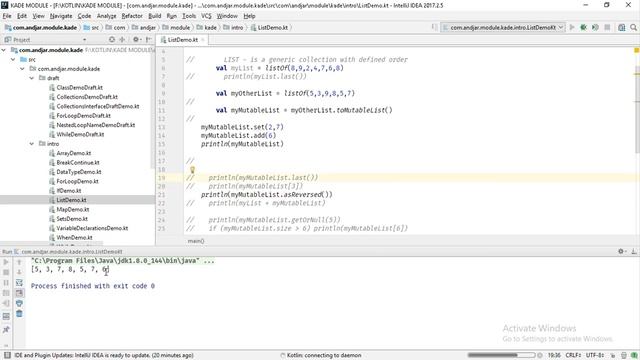Toggle pin tab in Run panel
The height and width of the screenshot is (360, 640).
(6, 330)
